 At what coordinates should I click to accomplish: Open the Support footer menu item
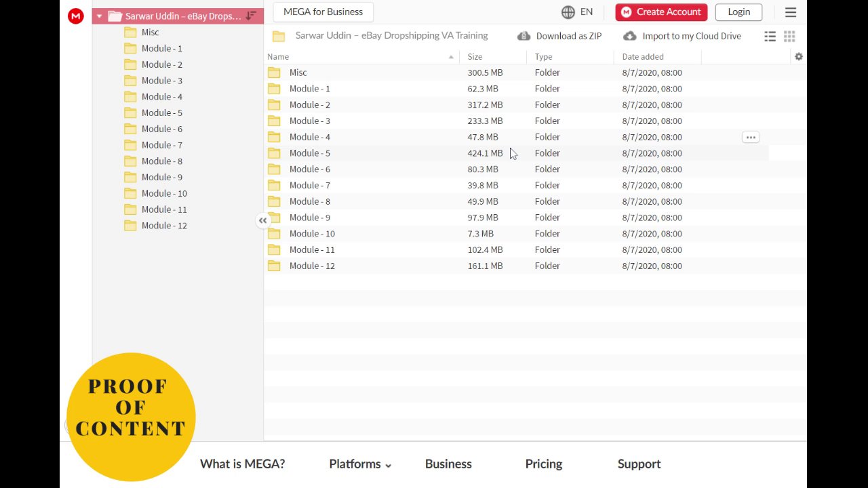tap(639, 464)
